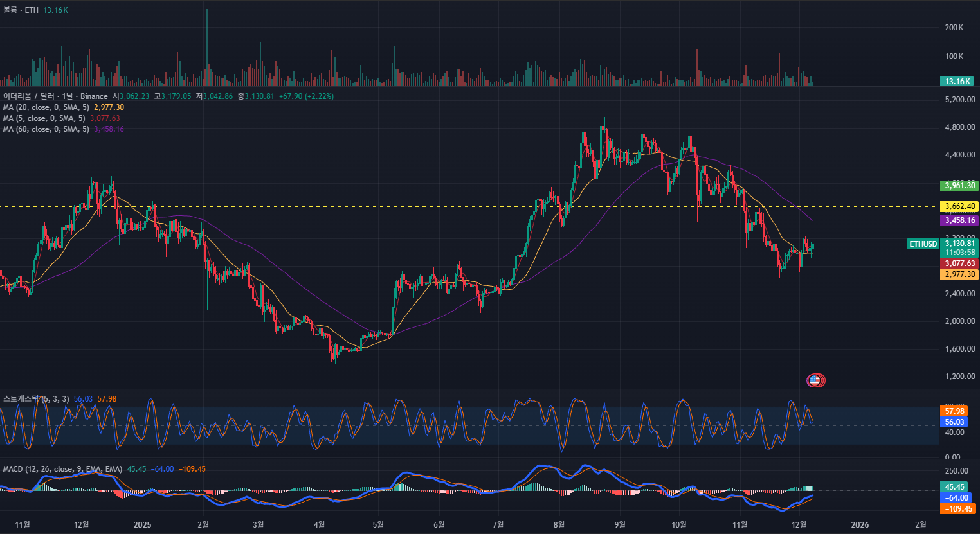Click the green 45.45 MACD axis label

954,487
